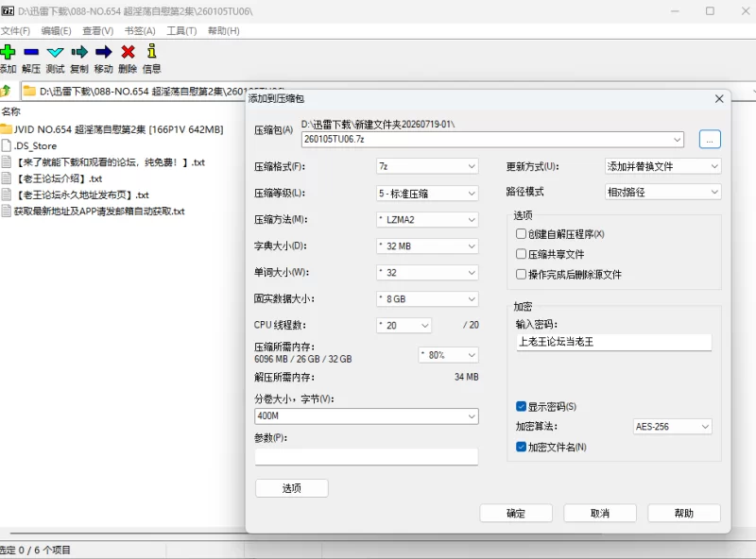Click the red Delete (删除) toolbar icon
This screenshot has width=756, height=559.
(x=128, y=52)
